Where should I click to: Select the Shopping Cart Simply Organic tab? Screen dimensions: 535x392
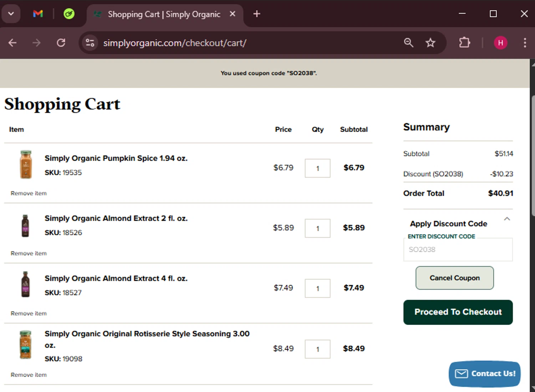(x=164, y=14)
